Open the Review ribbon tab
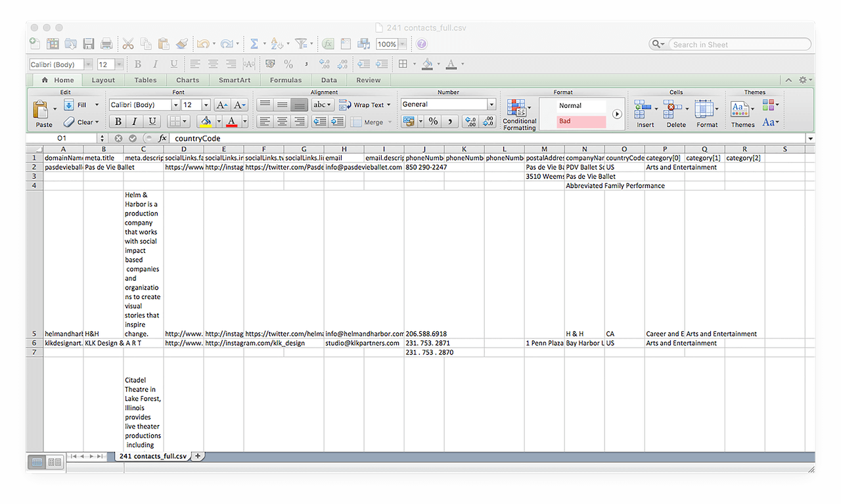841x504 pixels. pos(369,80)
